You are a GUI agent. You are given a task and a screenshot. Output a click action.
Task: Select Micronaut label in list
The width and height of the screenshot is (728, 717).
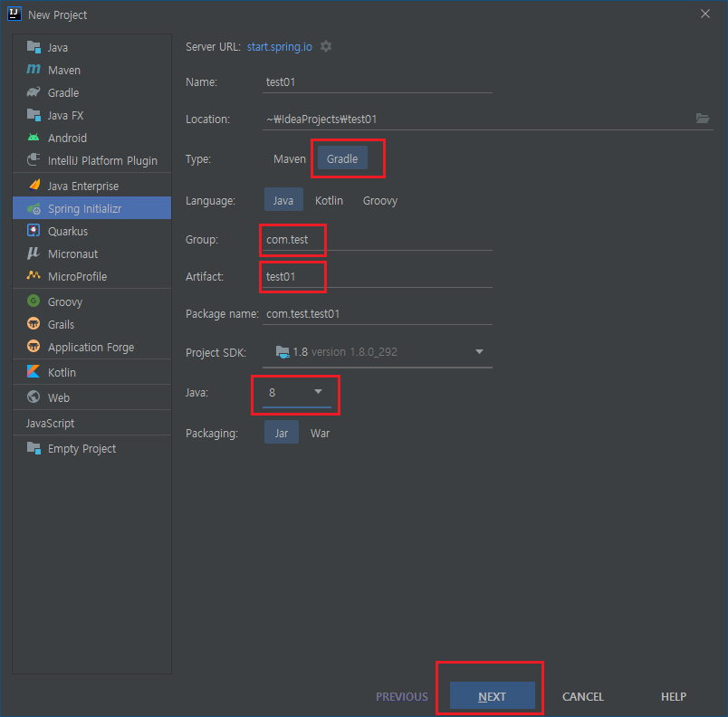click(73, 253)
